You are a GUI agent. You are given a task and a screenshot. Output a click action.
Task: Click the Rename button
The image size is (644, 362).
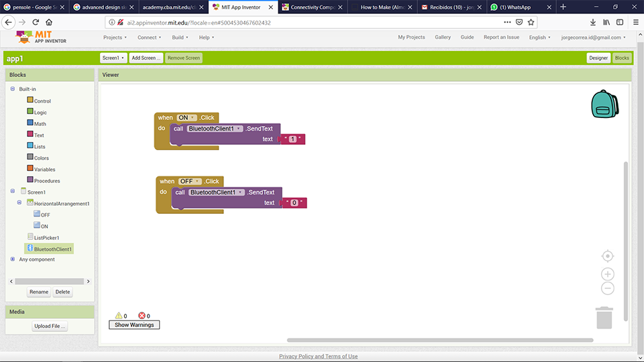39,292
